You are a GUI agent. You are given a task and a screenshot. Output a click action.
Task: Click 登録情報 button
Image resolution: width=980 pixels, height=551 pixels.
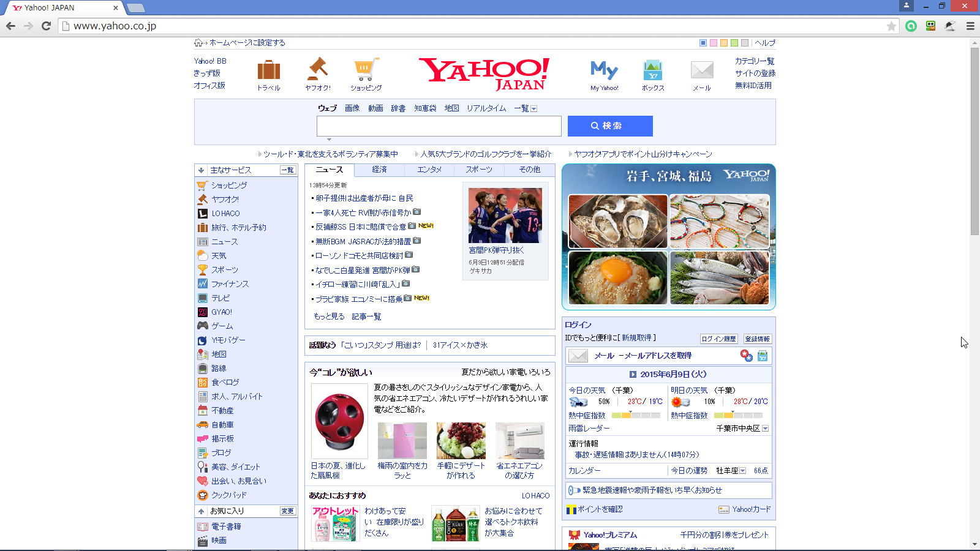coord(758,339)
